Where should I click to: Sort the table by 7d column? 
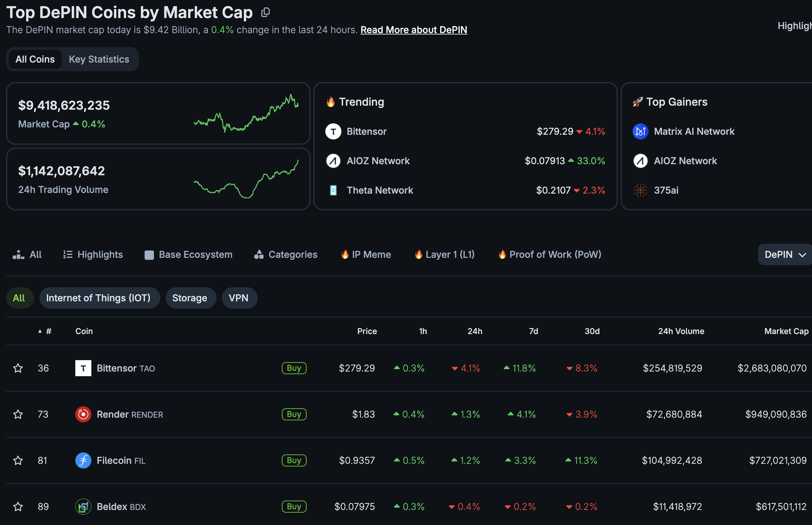533,331
